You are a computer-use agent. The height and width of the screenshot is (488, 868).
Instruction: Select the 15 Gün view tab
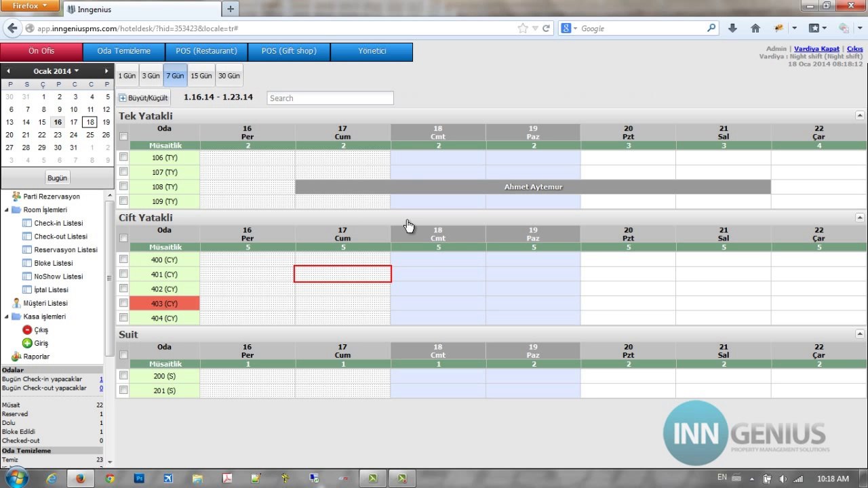201,76
